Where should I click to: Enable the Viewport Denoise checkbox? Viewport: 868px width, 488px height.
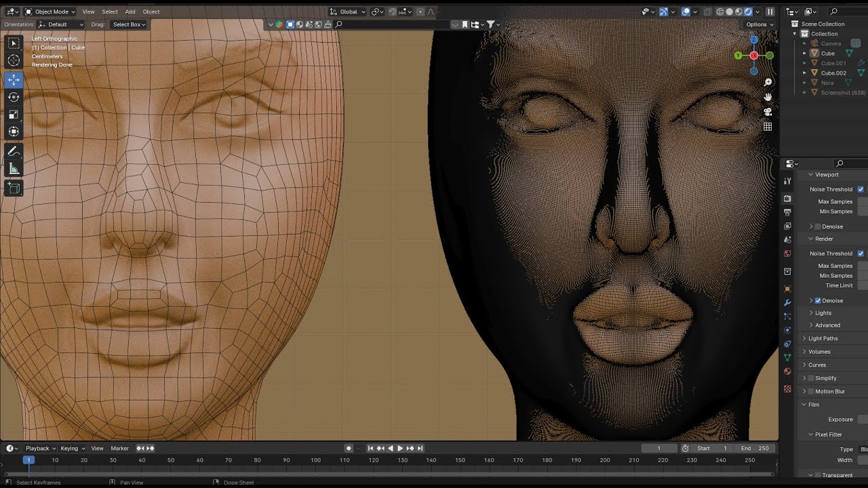click(818, 226)
